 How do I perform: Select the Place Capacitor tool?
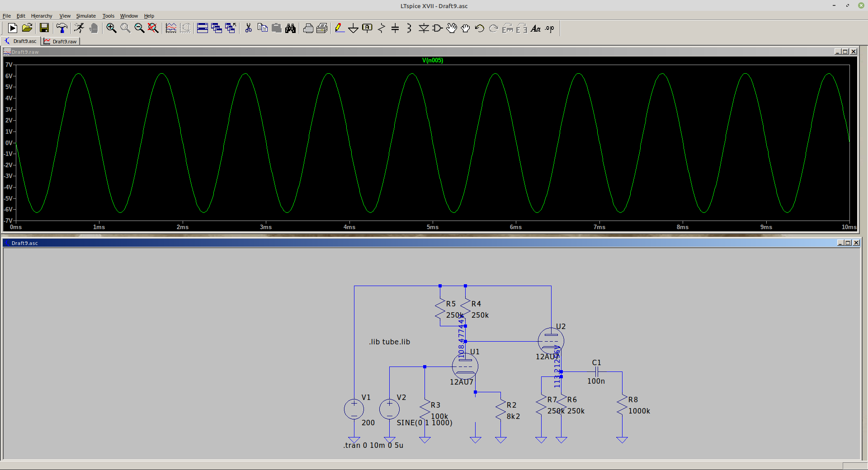click(395, 28)
